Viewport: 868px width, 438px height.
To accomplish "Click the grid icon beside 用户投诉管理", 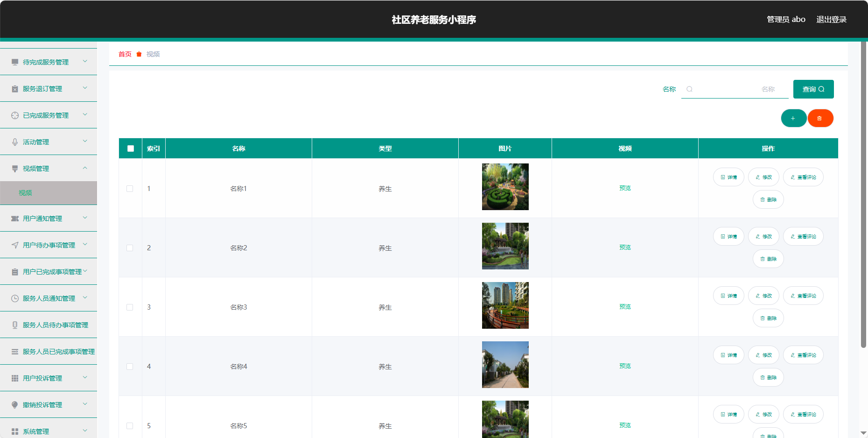I will pyautogui.click(x=15, y=378).
